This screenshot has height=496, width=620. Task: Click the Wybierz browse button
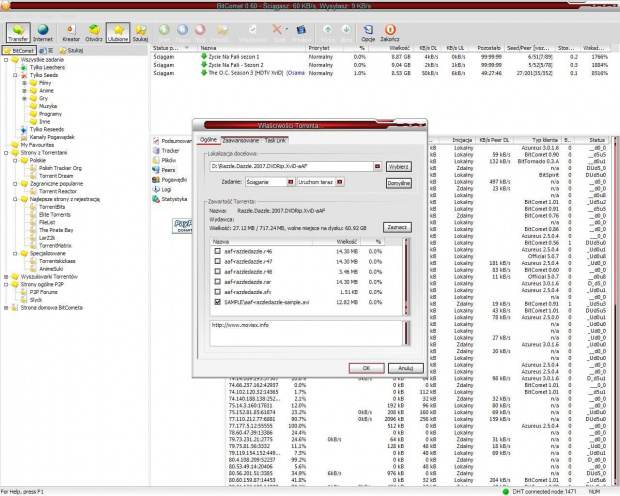(x=398, y=167)
